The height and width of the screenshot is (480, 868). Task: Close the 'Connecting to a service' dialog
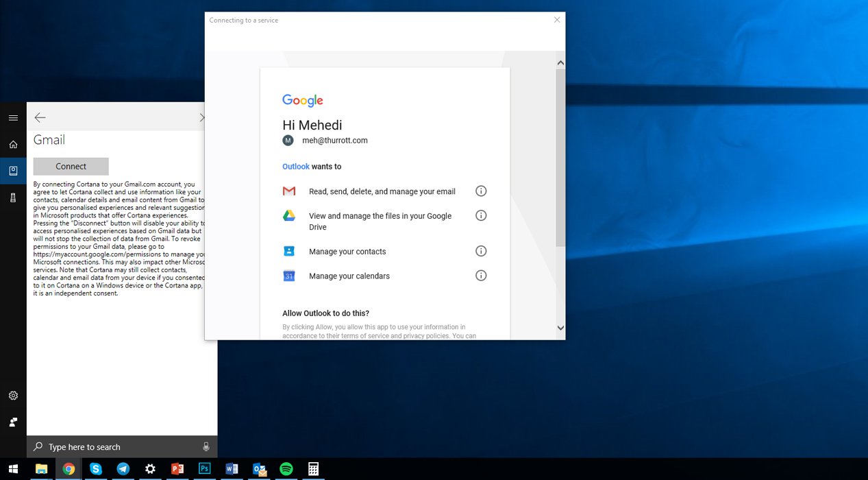pyautogui.click(x=557, y=20)
